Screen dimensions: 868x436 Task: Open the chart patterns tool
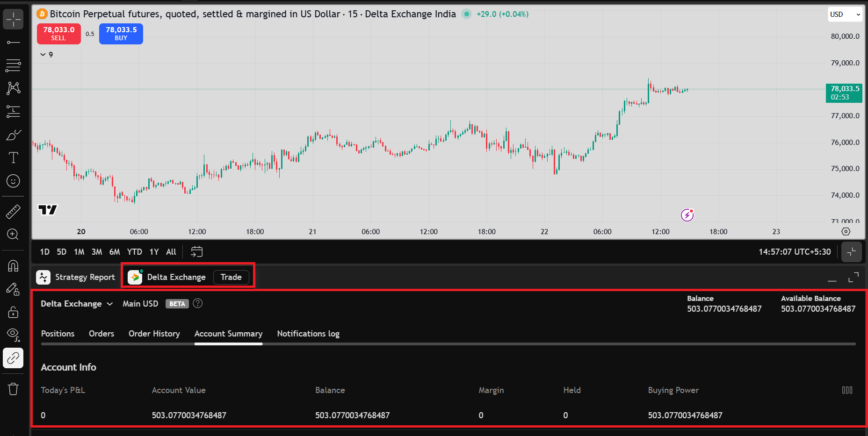13,88
